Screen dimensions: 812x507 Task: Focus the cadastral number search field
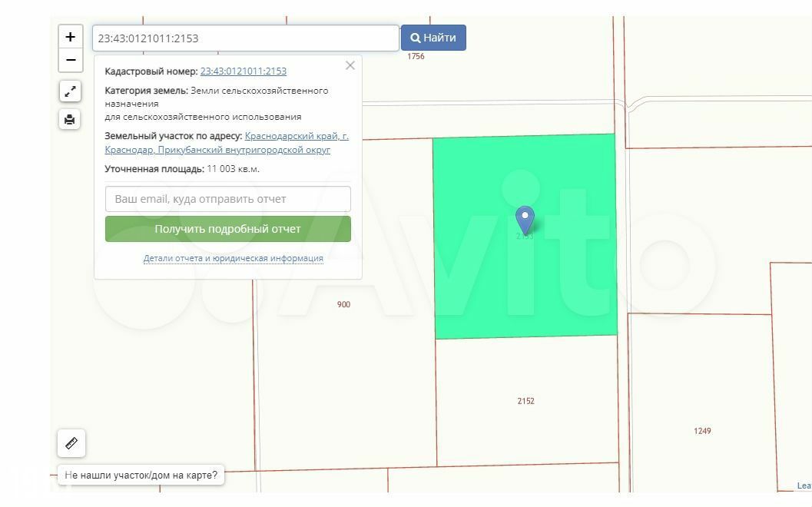[x=246, y=38]
